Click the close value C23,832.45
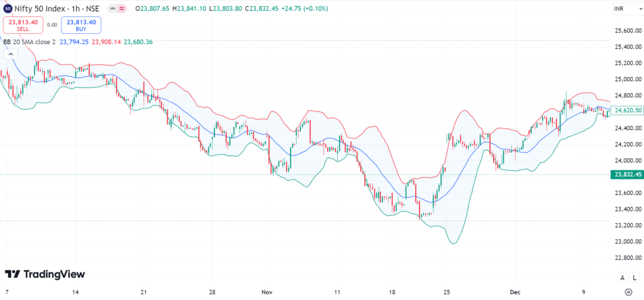 point(262,8)
